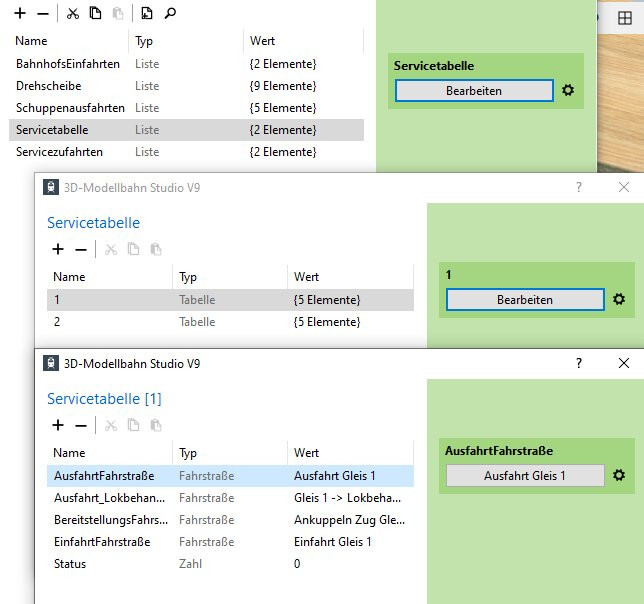The width and height of the screenshot is (644, 604).
Task: Open gear settings next to top Servicetabelle Bearbeiten
Action: coord(568,90)
